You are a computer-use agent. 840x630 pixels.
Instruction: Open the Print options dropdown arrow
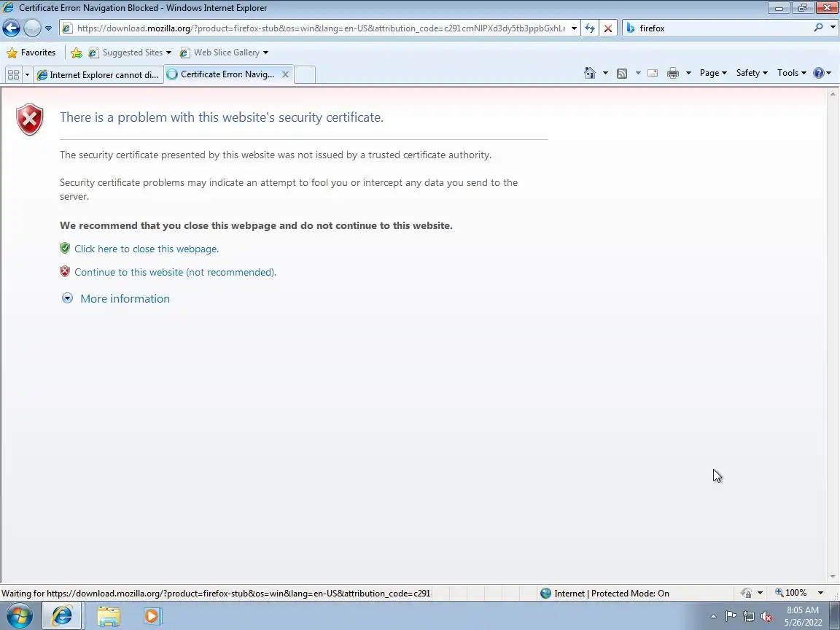688,73
